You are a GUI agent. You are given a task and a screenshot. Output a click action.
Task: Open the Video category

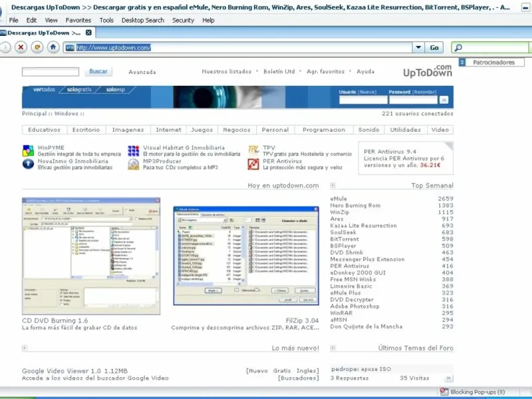(x=440, y=130)
